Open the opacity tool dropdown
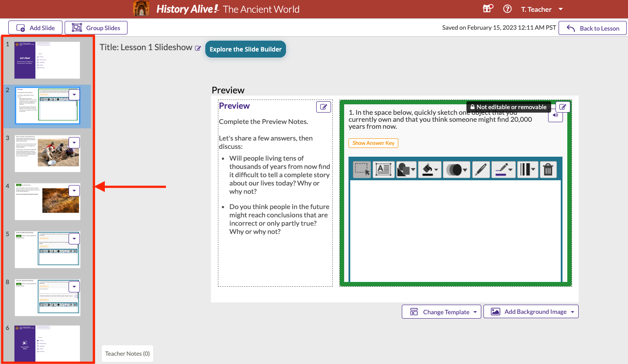Screen dimensions: 628x364 click(x=456, y=169)
